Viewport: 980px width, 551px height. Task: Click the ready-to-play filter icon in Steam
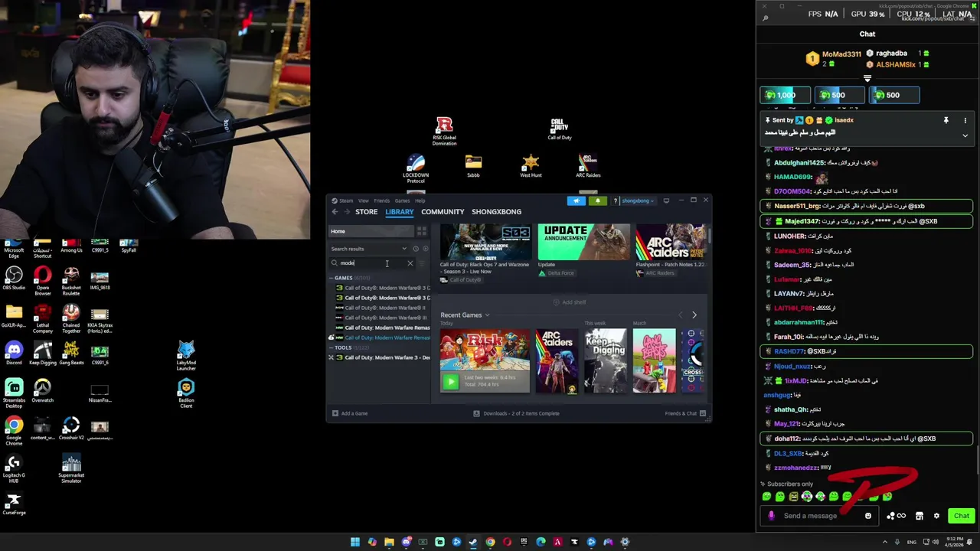(x=426, y=249)
